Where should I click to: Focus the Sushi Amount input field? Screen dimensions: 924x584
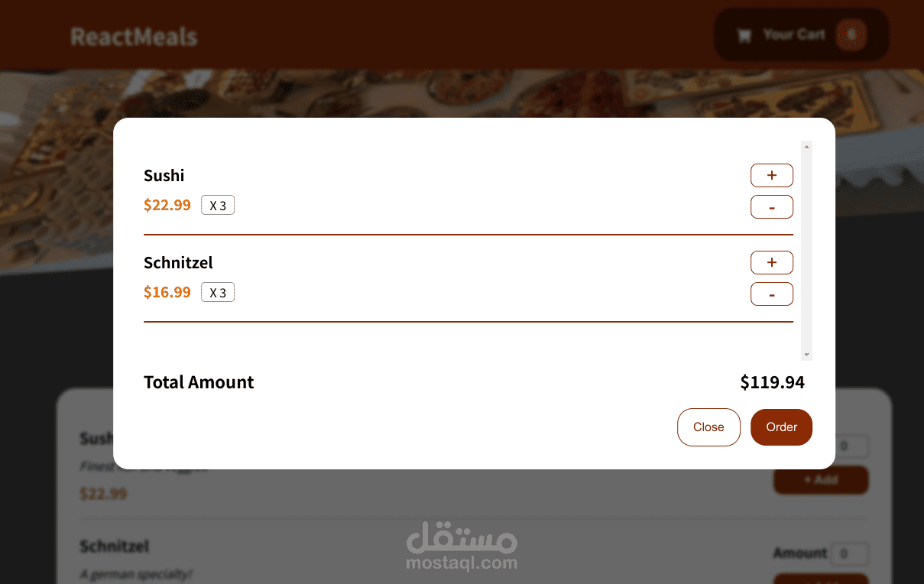click(x=851, y=446)
